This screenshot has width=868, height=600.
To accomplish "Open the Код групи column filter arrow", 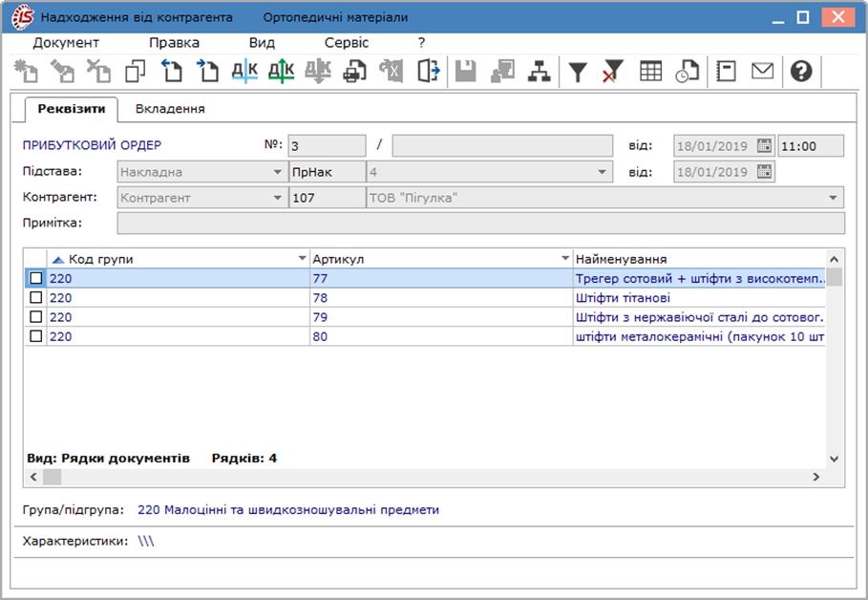I will tap(302, 258).
